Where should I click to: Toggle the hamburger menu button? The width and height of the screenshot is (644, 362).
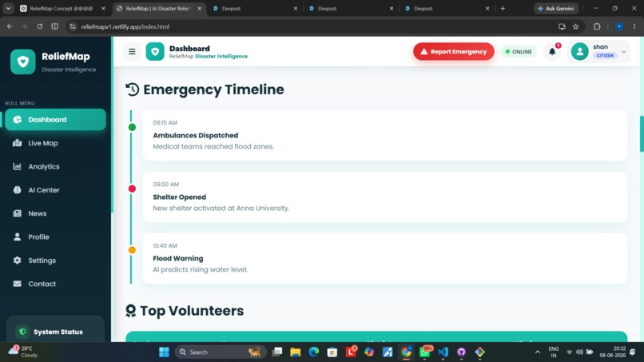click(132, 51)
